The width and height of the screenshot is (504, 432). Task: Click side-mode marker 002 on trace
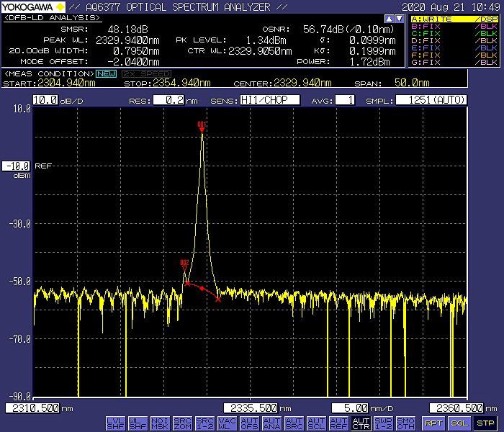[x=184, y=266]
